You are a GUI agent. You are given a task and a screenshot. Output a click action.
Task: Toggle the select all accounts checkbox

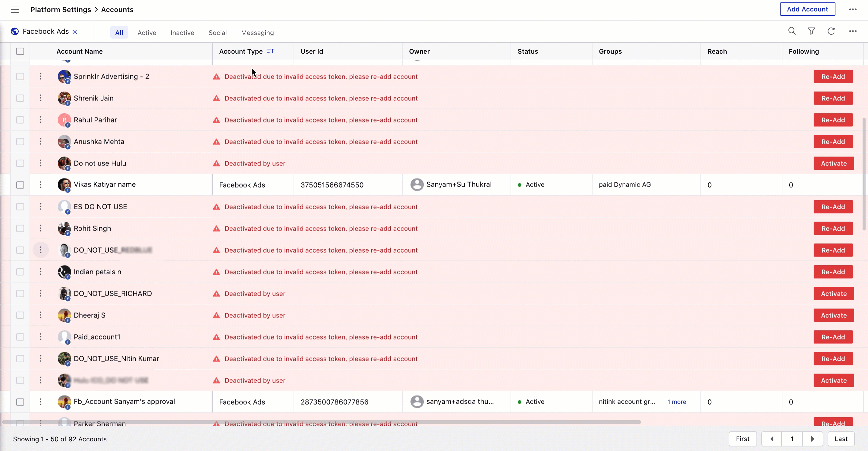20,51
